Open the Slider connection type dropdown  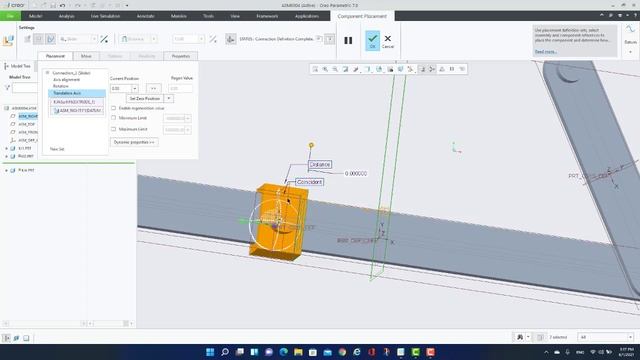click(94, 39)
